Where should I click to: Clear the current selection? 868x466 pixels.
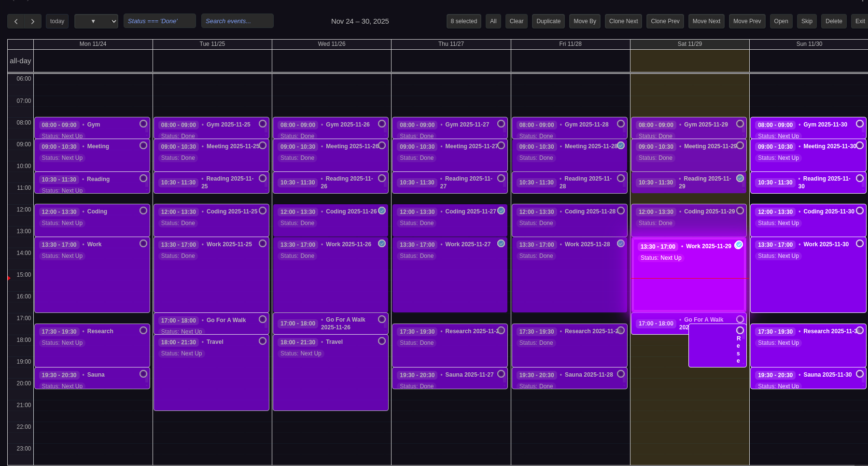[516, 21]
